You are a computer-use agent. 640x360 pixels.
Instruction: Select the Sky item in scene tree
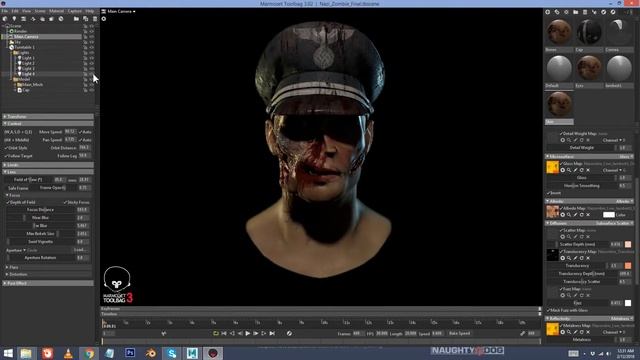(x=17, y=42)
